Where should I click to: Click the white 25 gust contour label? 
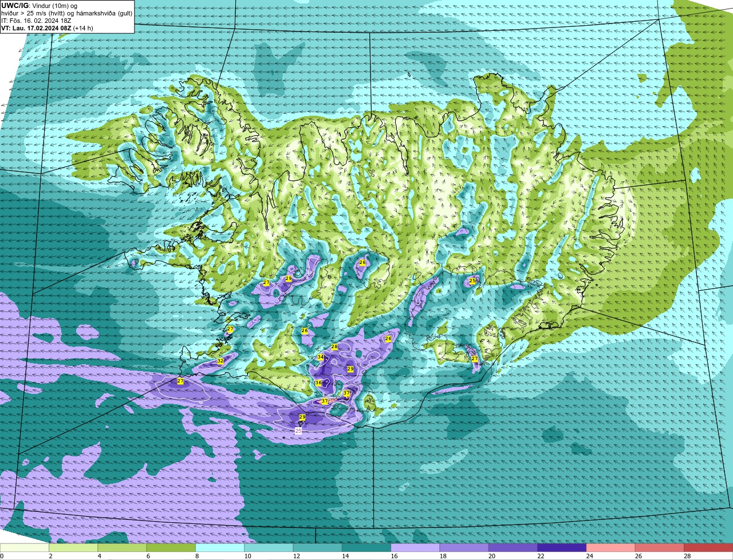[x=298, y=430]
